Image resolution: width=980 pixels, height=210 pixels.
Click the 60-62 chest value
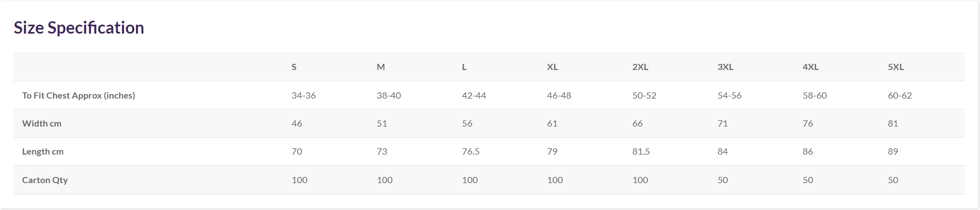[900, 95]
